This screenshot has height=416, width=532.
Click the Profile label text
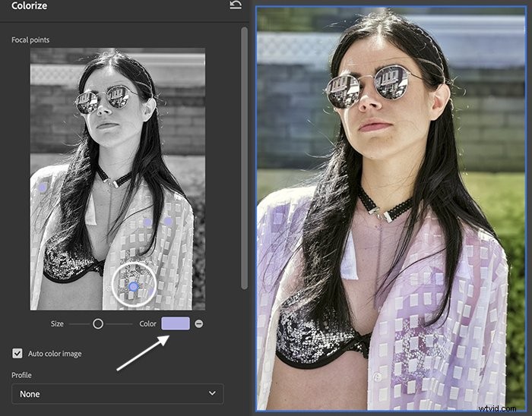click(x=21, y=375)
